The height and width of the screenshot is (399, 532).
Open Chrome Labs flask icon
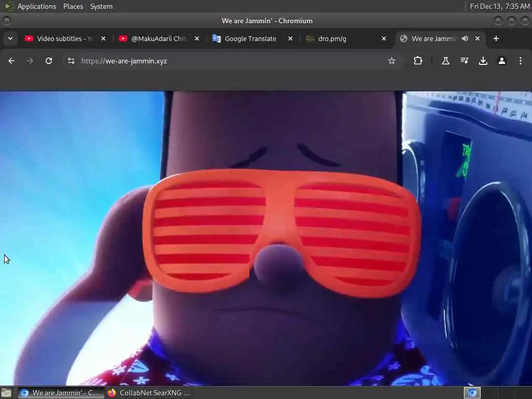pyautogui.click(x=445, y=61)
